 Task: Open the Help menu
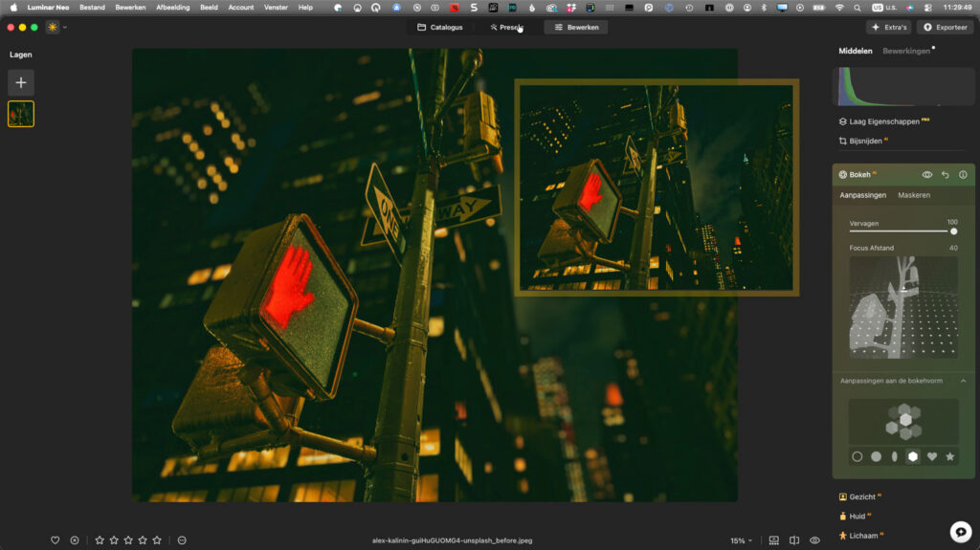pos(305,8)
